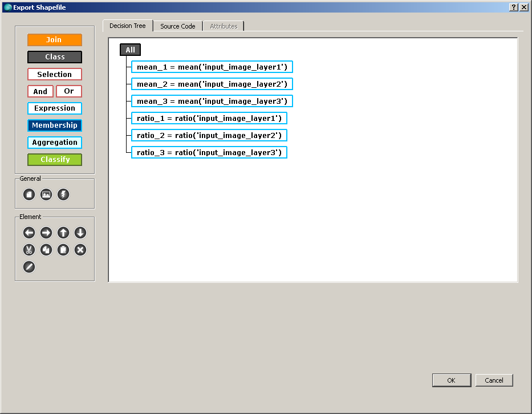Click the green Classify button
This screenshot has width=532, height=414.
pos(54,160)
